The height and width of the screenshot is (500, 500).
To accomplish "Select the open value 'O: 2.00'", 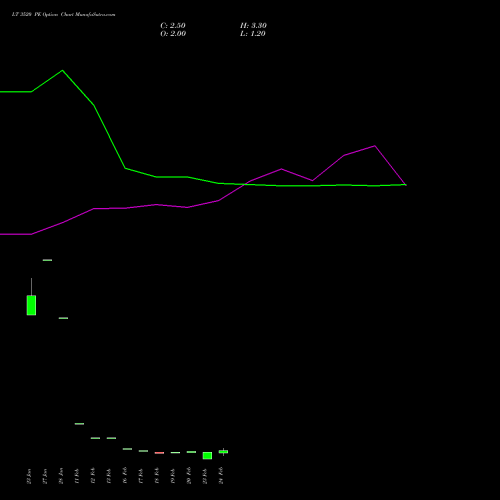I will tap(173, 34).
